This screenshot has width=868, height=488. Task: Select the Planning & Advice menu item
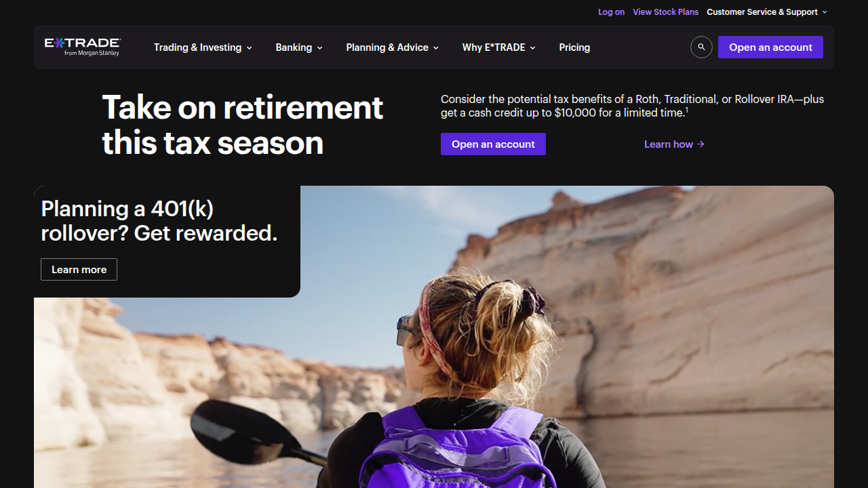393,47
